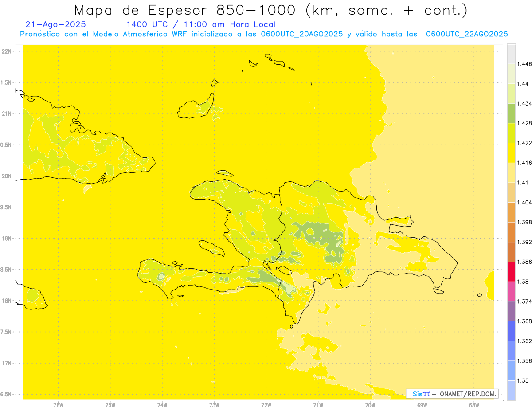The image size is (532, 411).
Task: Click the '8.5N' latitude axis label
Action: pos(7,270)
